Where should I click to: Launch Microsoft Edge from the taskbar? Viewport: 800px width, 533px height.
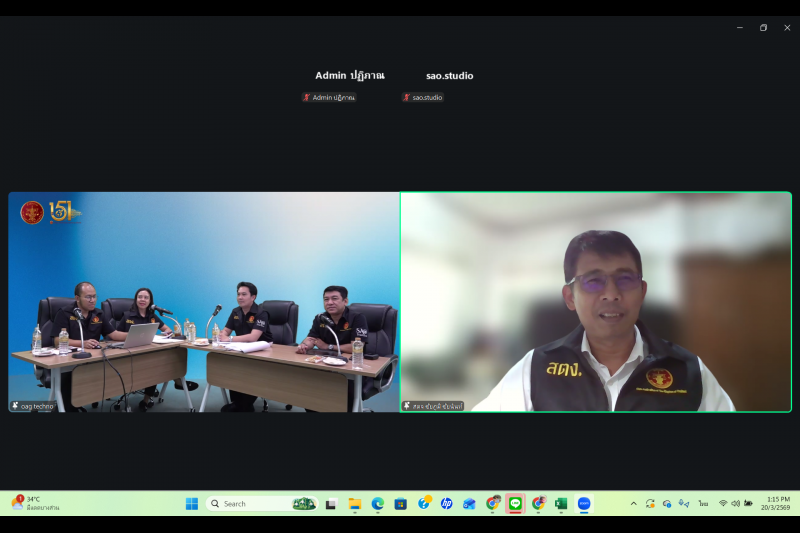click(378, 504)
